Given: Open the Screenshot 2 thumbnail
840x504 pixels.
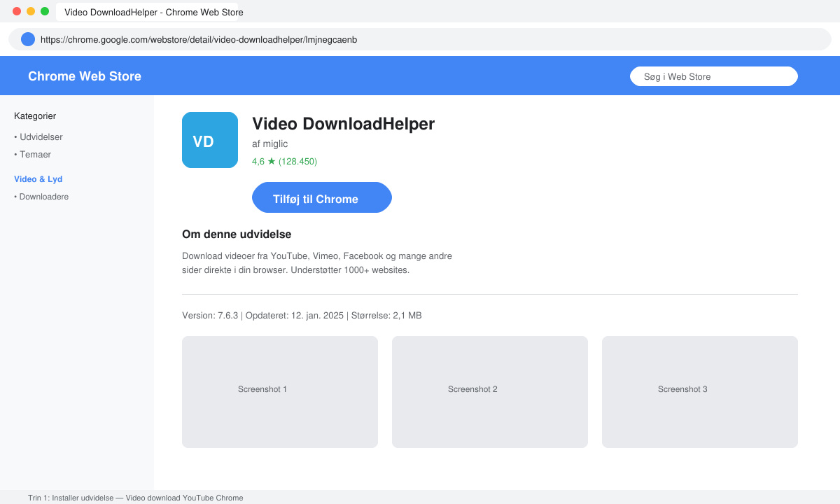Looking at the screenshot, I should point(490,392).
